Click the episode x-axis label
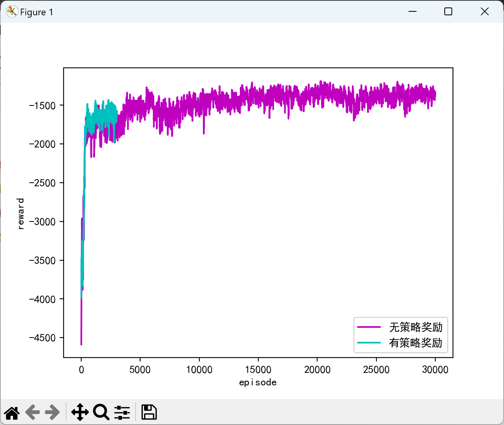The height and width of the screenshot is (425, 504). (258, 382)
